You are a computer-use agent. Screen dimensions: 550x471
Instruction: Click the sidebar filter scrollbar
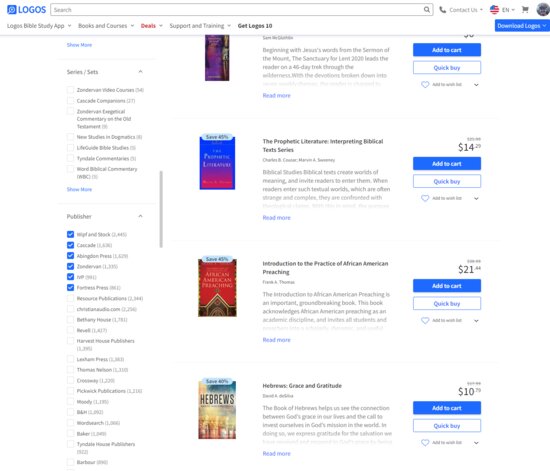point(161,209)
